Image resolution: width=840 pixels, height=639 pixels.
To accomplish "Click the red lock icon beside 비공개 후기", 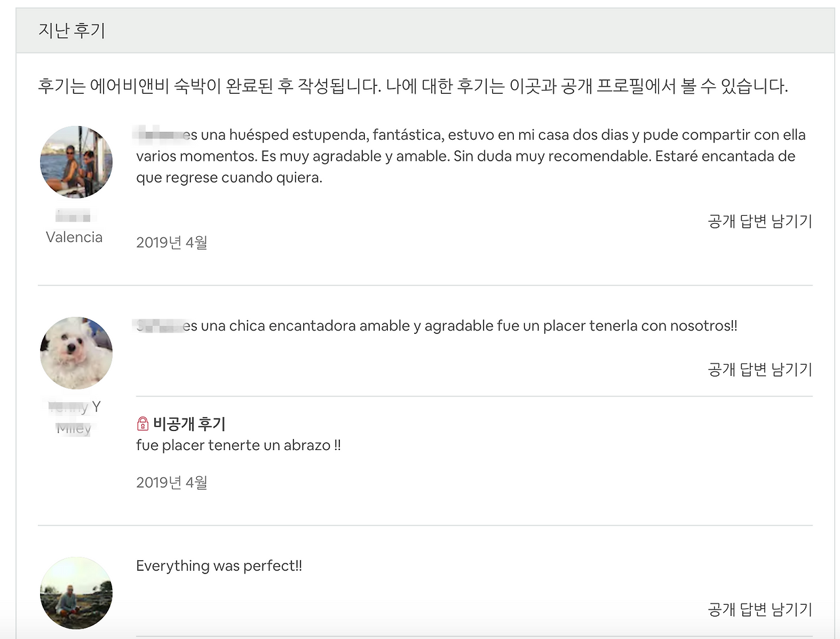I will click(142, 424).
